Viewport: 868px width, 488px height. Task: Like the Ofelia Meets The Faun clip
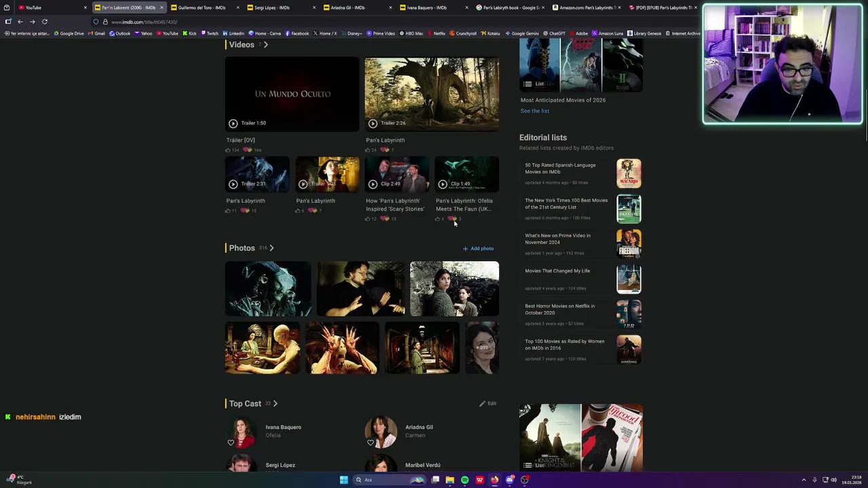click(x=439, y=219)
